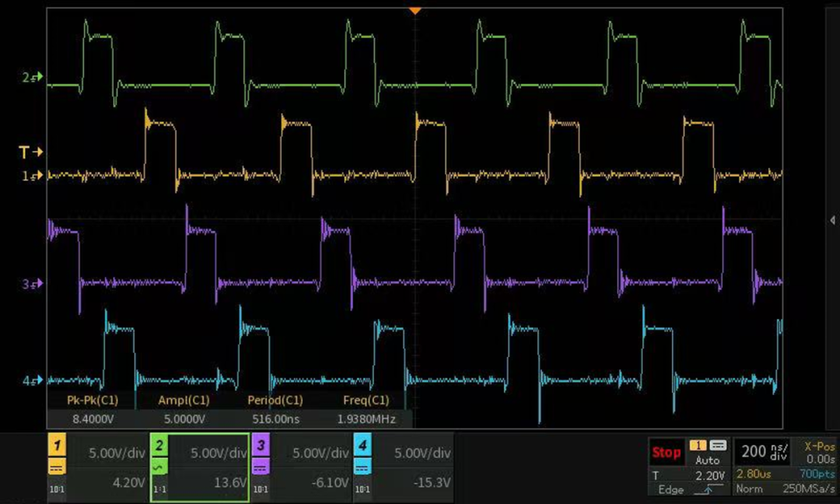Select the purple channel 3 badge
Screen dimensions: 840x504
(x=261, y=445)
